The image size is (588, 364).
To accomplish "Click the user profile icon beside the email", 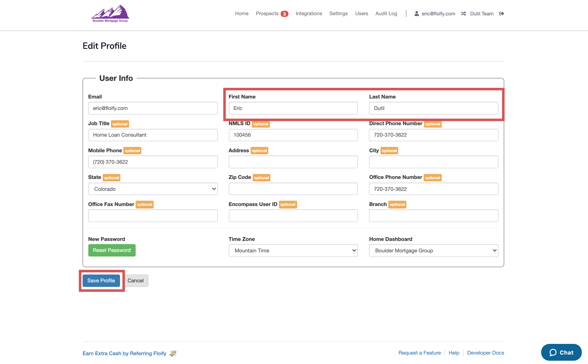I will coord(416,14).
